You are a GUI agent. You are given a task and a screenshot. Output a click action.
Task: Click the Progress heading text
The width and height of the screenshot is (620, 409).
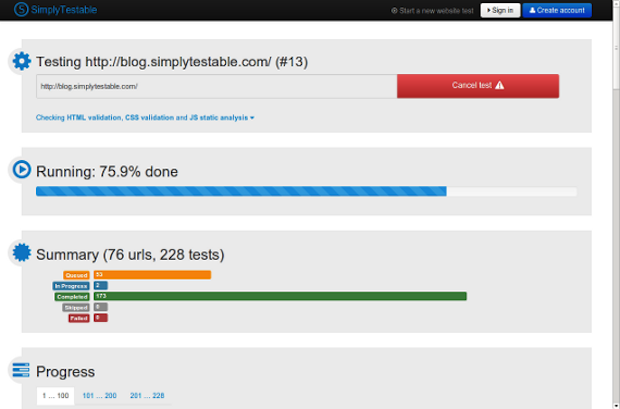[65, 372]
